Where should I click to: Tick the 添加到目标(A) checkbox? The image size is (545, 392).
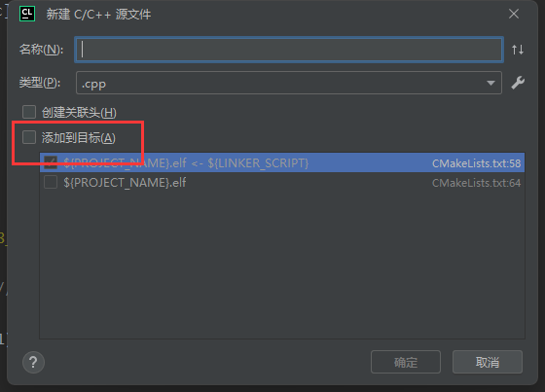point(29,137)
